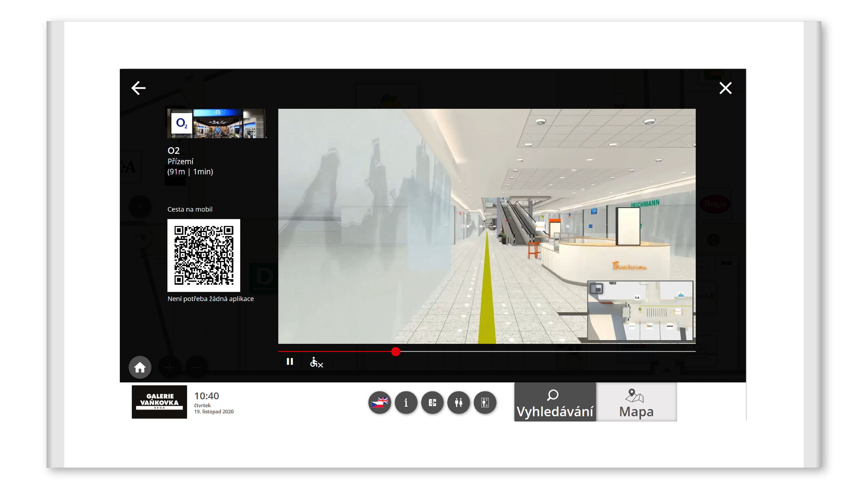Click the O2 store name heading

(x=174, y=150)
